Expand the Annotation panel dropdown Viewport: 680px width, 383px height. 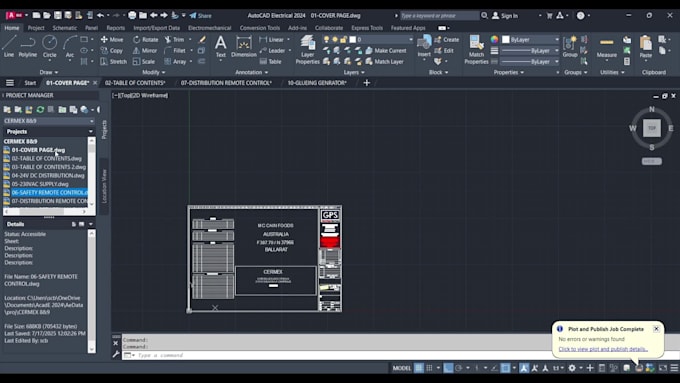[x=252, y=72]
